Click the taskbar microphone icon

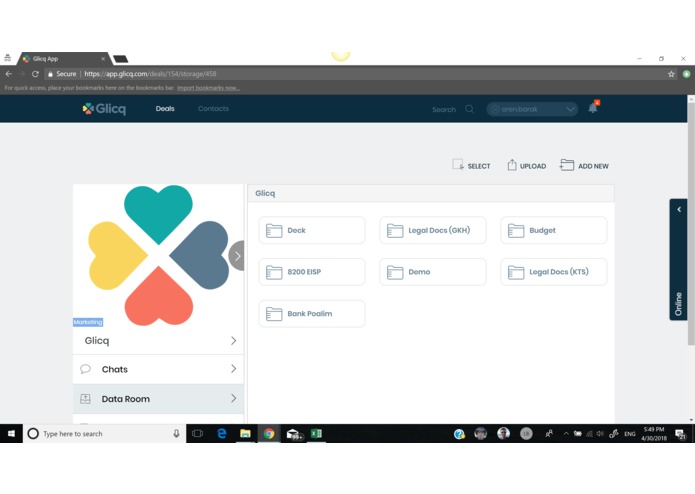coord(176,433)
